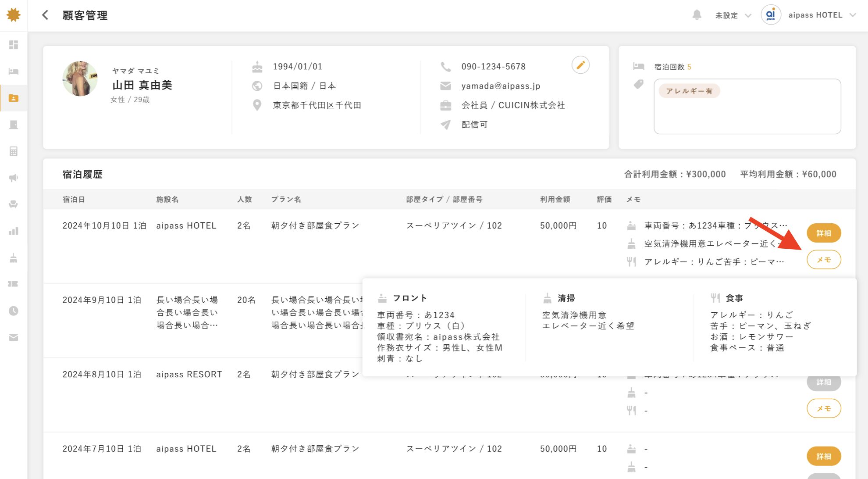Click the 宿泊日 column header
This screenshot has height=479, width=868.
coord(74,200)
